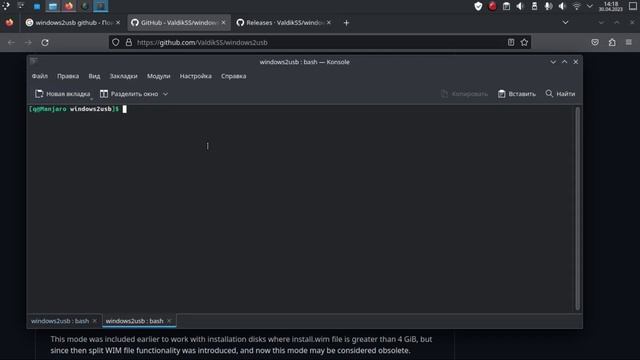Viewport: 640px width, 360px height.
Task: View site security padlock info
Action: 129,42
